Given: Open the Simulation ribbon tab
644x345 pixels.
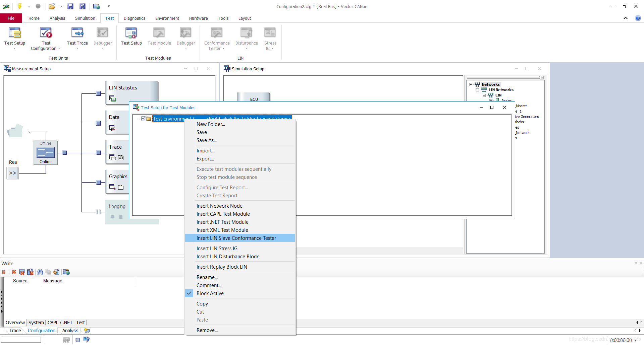Looking at the screenshot, I should (x=85, y=18).
